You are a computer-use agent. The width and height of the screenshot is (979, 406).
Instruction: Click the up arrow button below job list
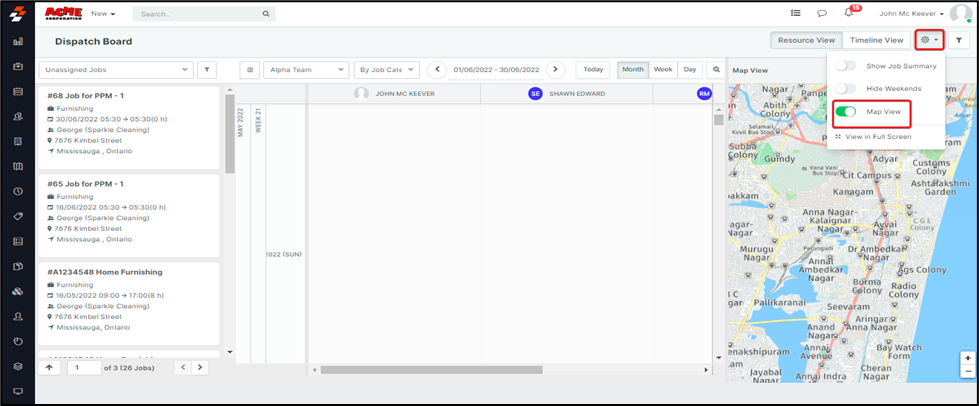[49, 367]
